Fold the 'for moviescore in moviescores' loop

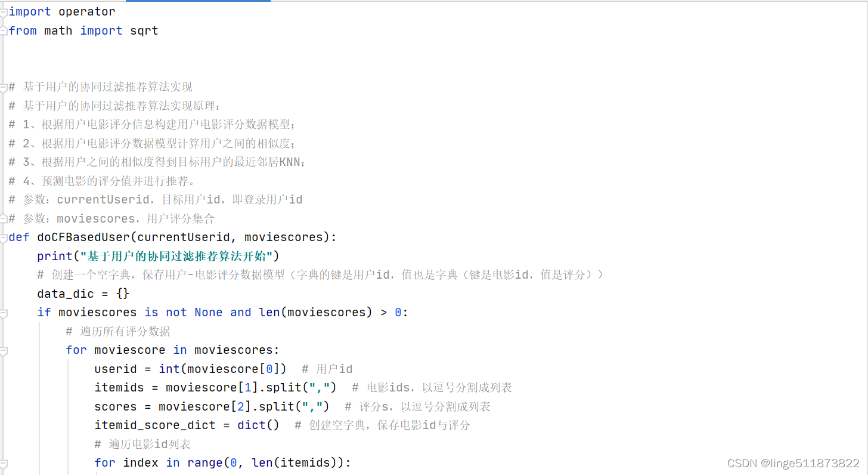pos(4,350)
